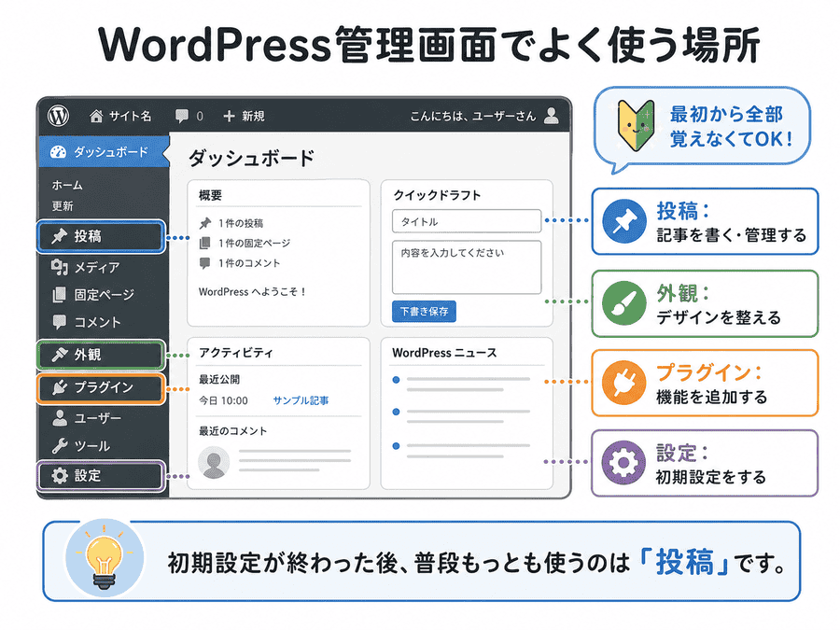Click the アクティビティ widget heading
Screen dimensions: 840x630
coord(236,353)
